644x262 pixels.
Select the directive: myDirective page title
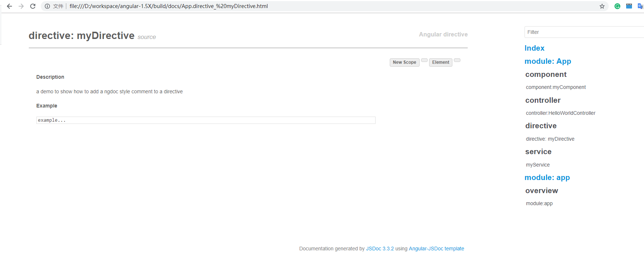pyautogui.click(x=82, y=36)
